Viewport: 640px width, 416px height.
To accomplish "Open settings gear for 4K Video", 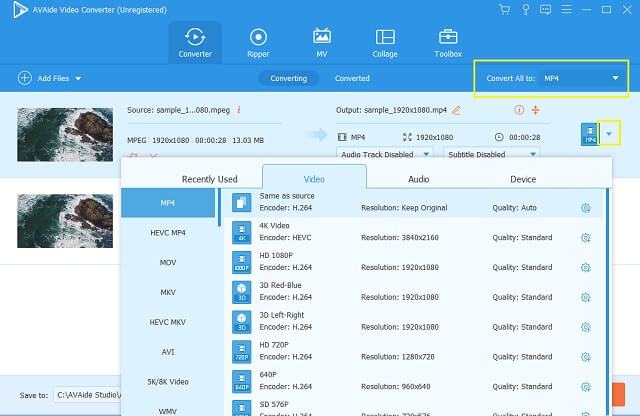I will [586, 238].
